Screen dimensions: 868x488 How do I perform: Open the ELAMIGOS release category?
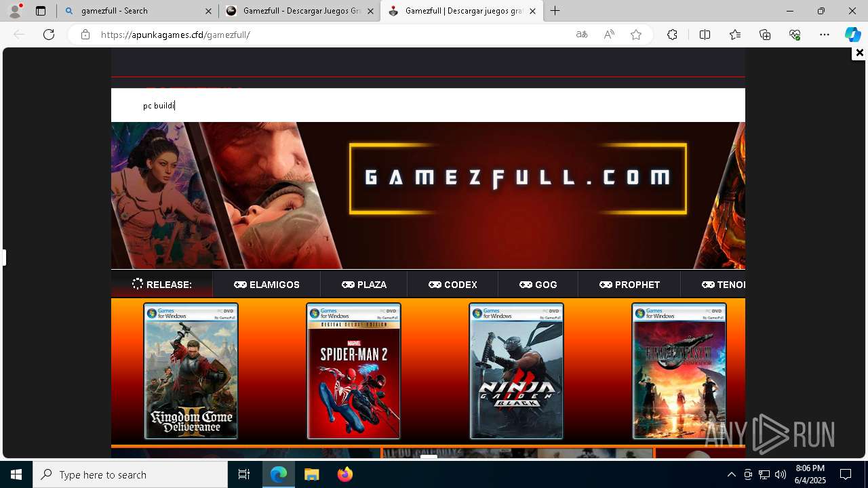267,285
